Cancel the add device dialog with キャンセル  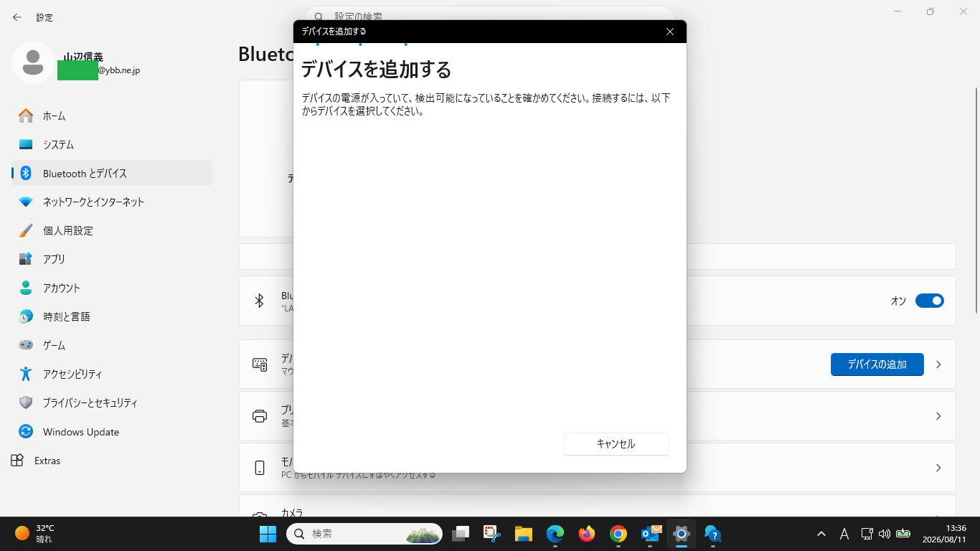[616, 444]
